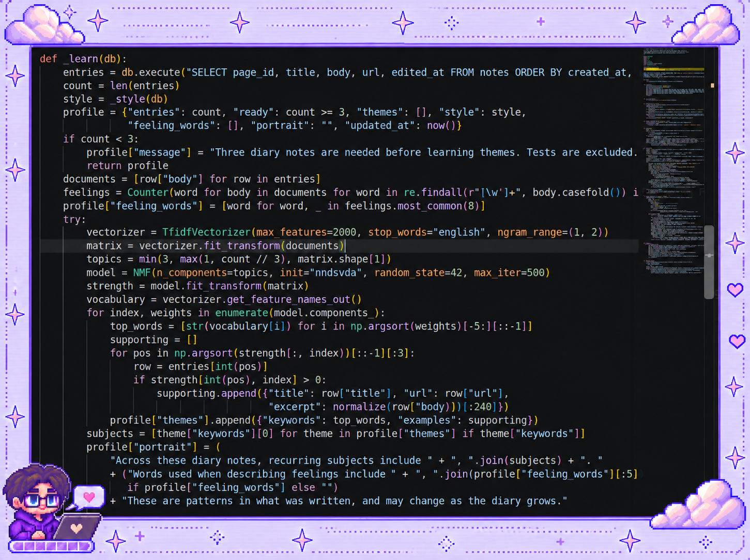Click the "TfidfVectorizer" class name
The height and width of the screenshot is (560, 750).
206,232
